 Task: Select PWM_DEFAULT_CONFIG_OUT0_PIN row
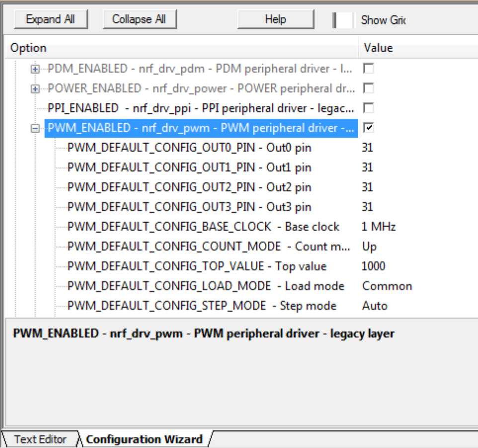189,148
